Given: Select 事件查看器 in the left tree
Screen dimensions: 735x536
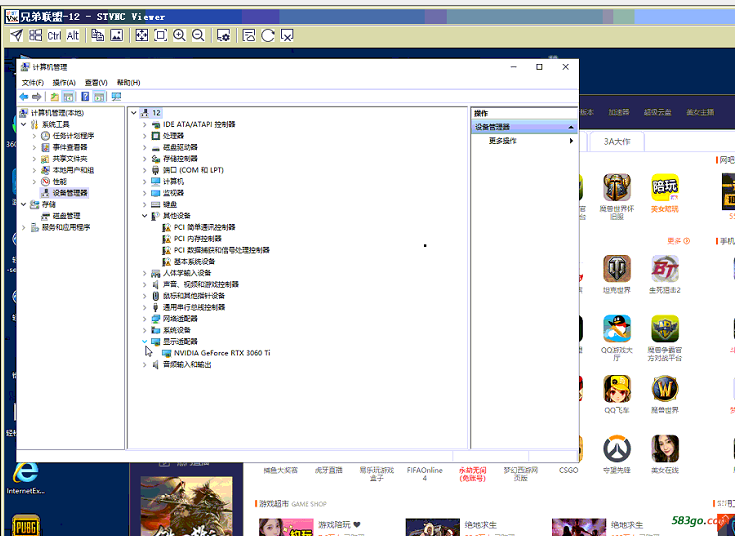Looking at the screenshot, I should [69, 147].
